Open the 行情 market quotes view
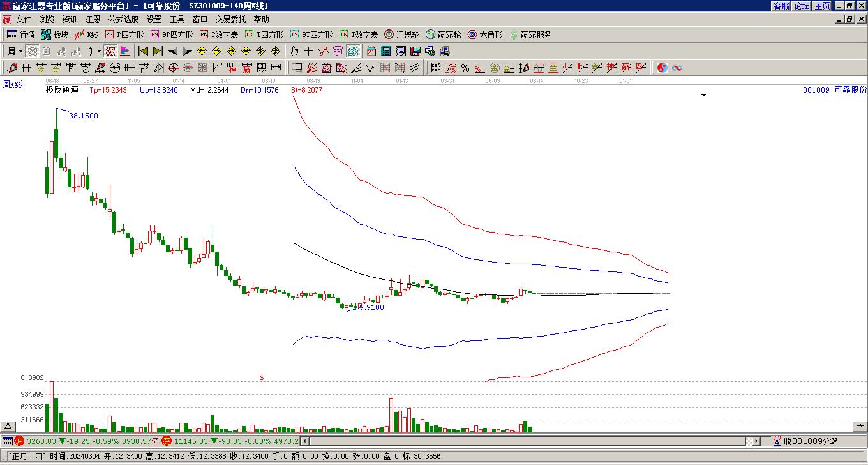 [x=20, y=34]
